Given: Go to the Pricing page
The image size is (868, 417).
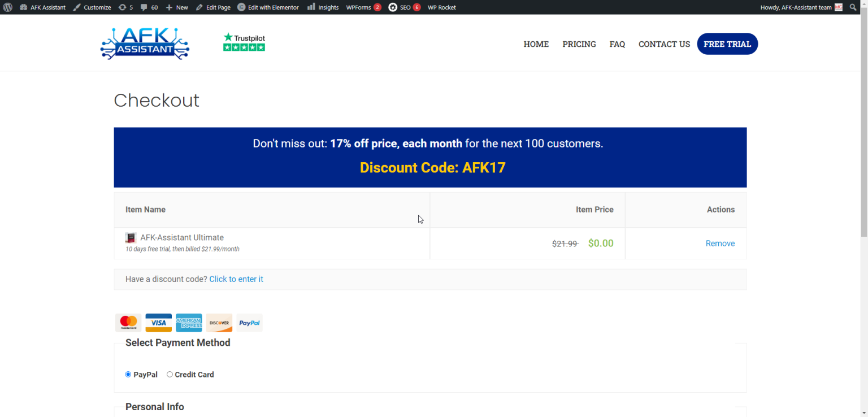Looking at the screenshot, I should click(x=579, y=44).
